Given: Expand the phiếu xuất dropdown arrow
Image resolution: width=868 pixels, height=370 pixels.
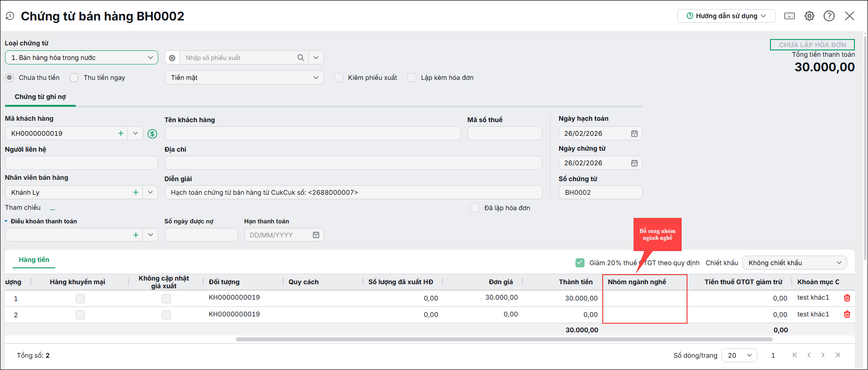Looking at the screenshot, I should tap(316, 58).
